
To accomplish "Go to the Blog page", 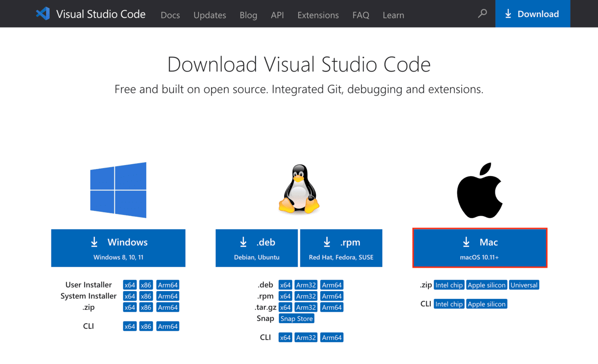I will pos(248,15).
